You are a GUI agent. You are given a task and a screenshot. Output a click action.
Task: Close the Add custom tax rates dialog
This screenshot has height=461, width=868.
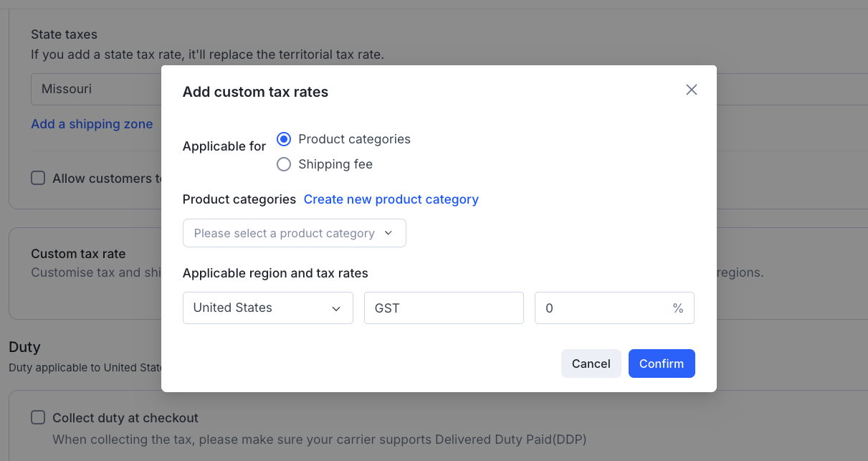pyautogui.click(x=691, y=90)
